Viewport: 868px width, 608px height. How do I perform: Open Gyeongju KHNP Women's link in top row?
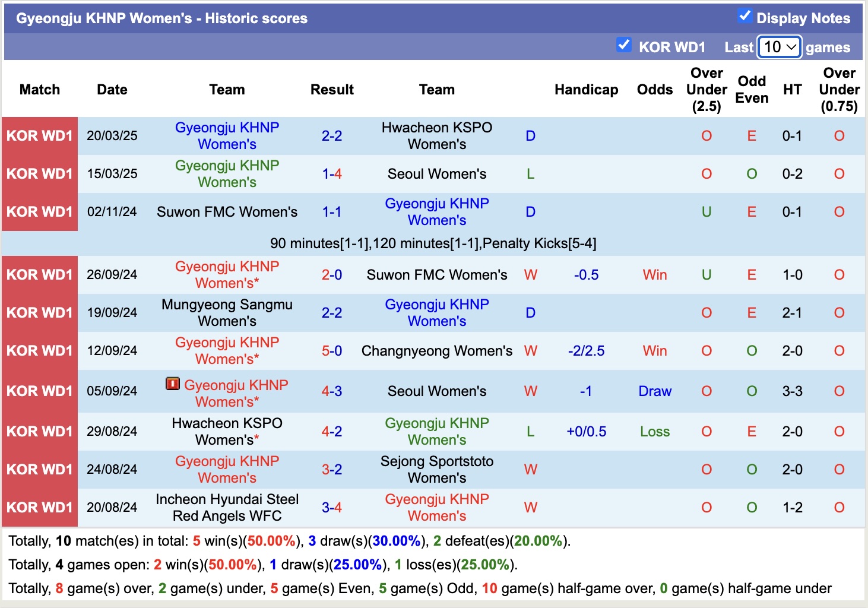227,135
